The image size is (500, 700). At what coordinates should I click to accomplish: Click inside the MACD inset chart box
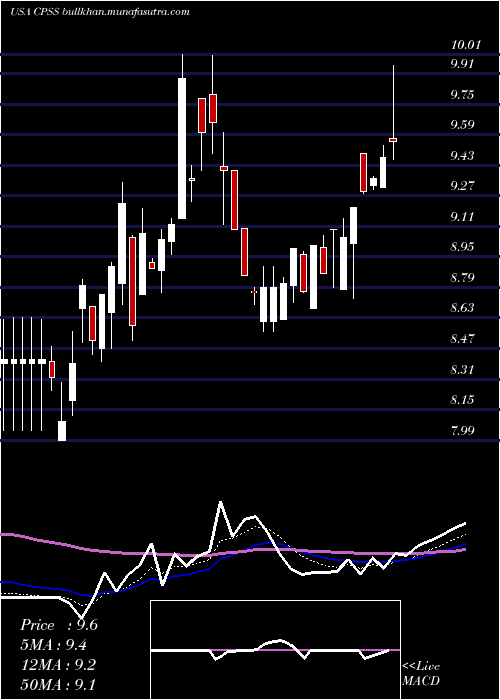[275, 650]
